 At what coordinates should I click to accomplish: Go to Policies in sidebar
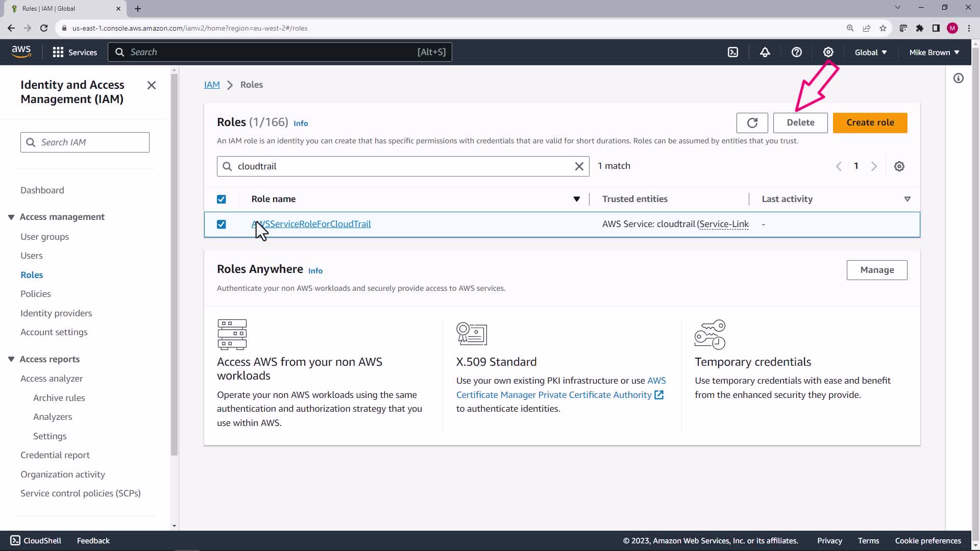(x=35, y=294)
